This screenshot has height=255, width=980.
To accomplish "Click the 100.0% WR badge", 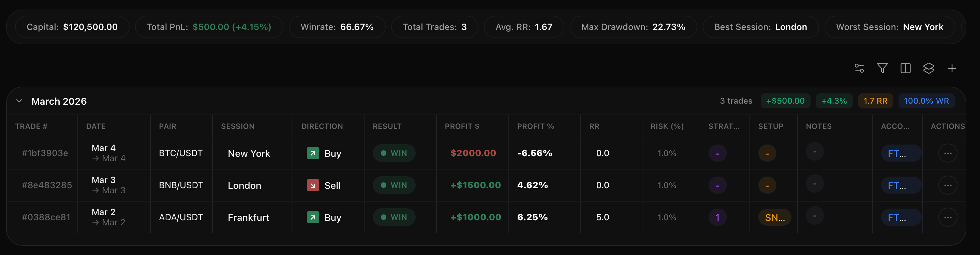I will click(x=926, y=101).
